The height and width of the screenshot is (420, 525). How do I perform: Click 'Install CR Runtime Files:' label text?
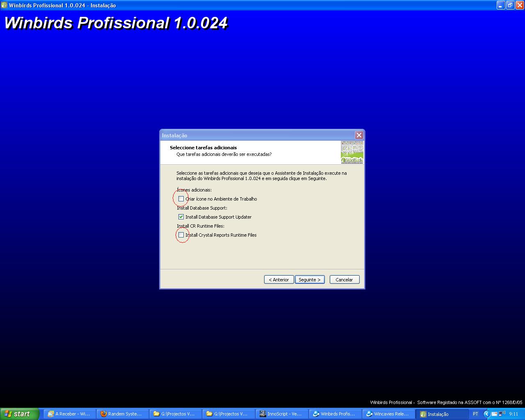201,226
